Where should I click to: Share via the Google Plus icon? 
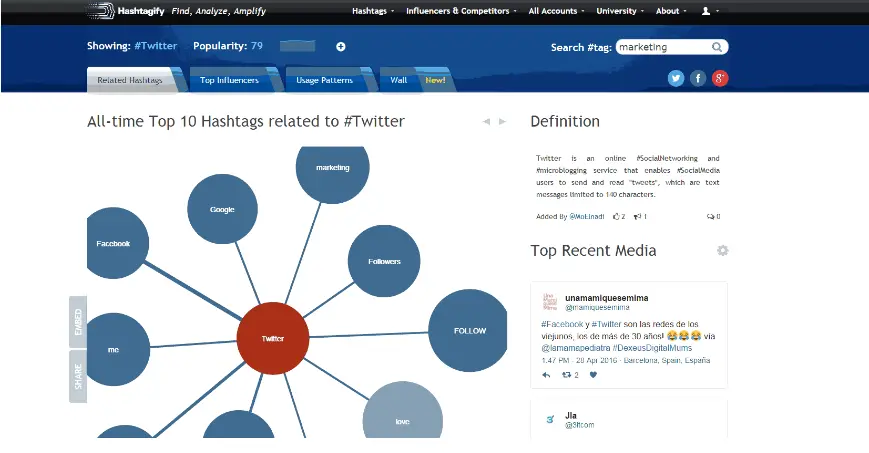tap(720, 78)
